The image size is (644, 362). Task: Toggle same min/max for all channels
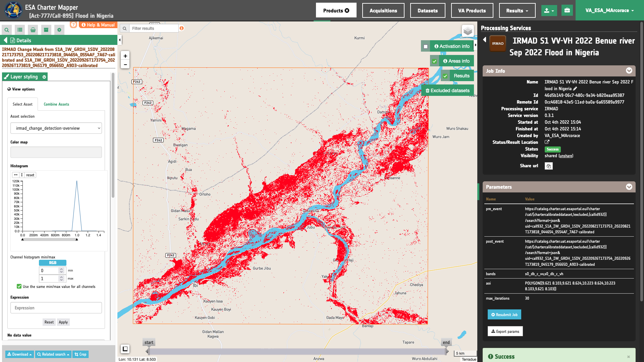pyautogui.click(x=19, y=286)
